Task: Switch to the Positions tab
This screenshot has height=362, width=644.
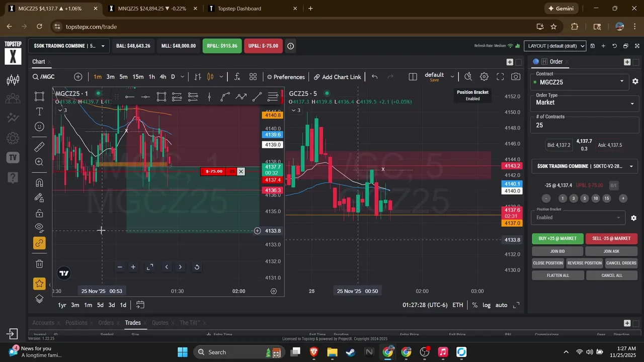Action: click(x=76, y=323)
